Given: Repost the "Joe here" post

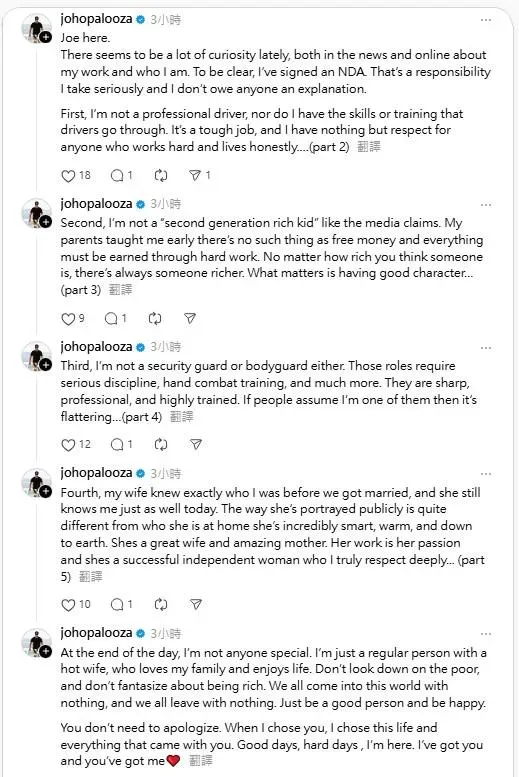Looking at the screenshot, I should click(x=161, y=175).
